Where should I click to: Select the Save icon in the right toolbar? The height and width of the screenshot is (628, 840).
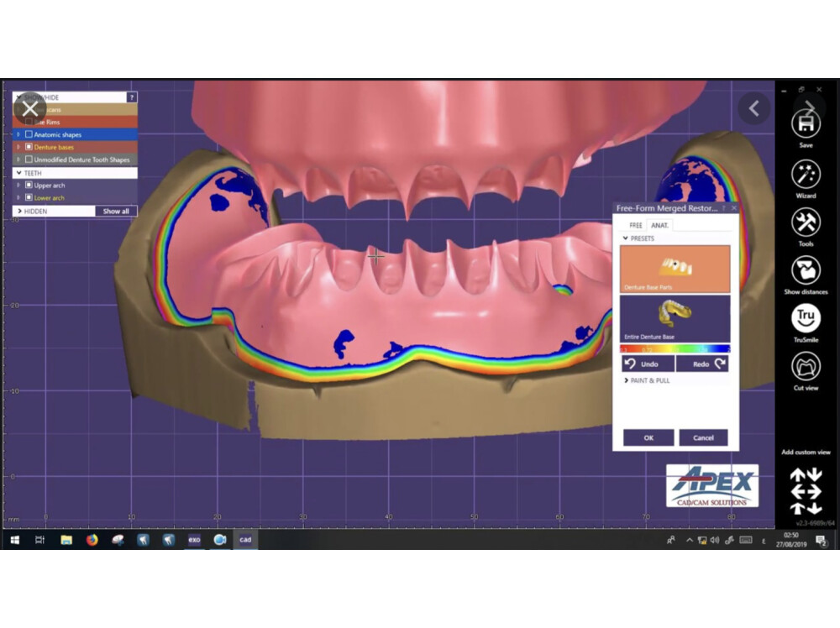point(805,123)
